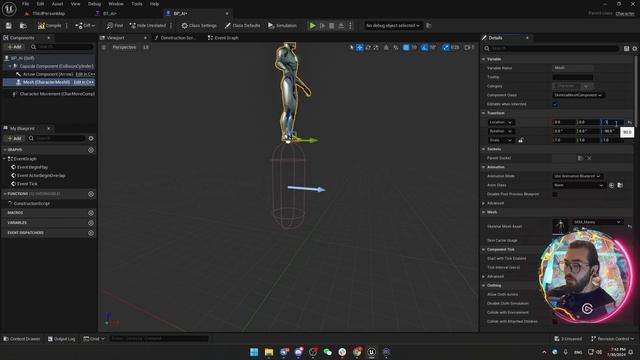Activate the Scale gizmo tool
This screenshot has width=640, height=360.
point(376,47)
